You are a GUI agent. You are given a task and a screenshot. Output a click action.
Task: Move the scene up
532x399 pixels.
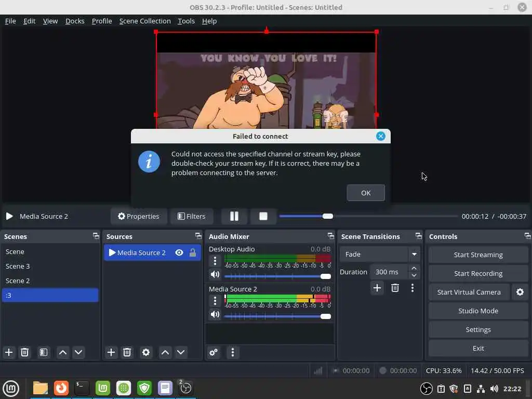[63, 352]
